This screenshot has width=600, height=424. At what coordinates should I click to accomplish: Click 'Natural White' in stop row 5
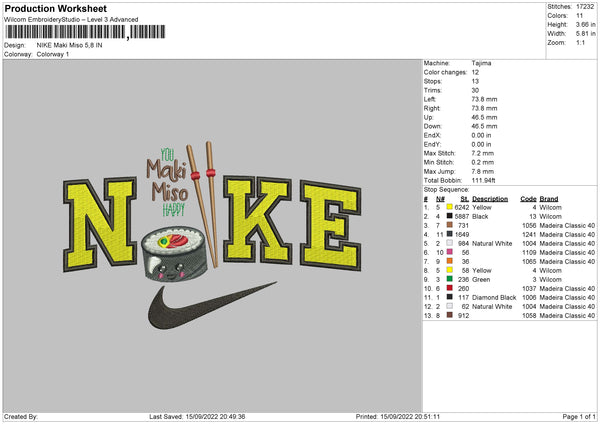click(492, 243)
